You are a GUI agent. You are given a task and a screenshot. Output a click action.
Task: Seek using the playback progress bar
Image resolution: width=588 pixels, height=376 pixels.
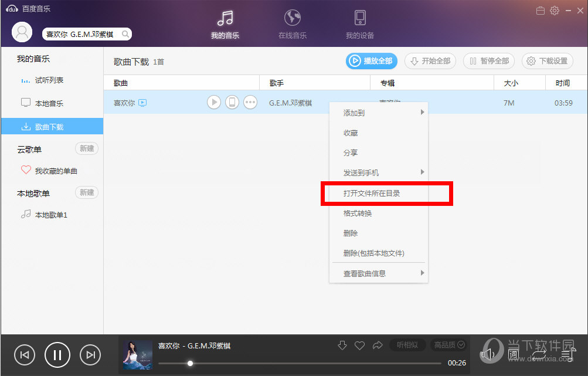tap(293, 363)
